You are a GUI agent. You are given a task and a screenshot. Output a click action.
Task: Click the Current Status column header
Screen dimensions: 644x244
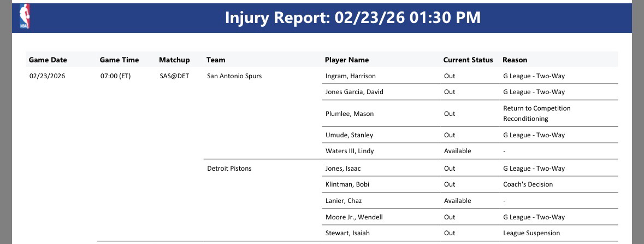pyautogui.click(x=468, y=60)
